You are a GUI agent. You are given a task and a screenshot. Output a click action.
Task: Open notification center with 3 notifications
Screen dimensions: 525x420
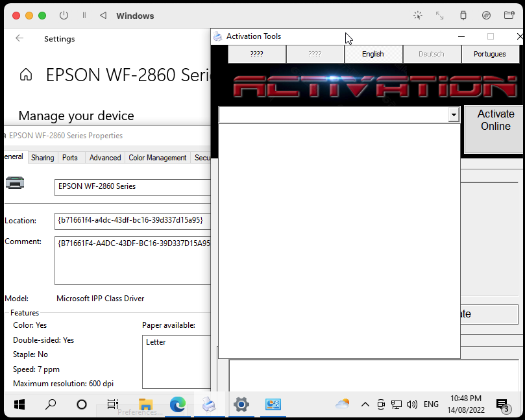504,406
